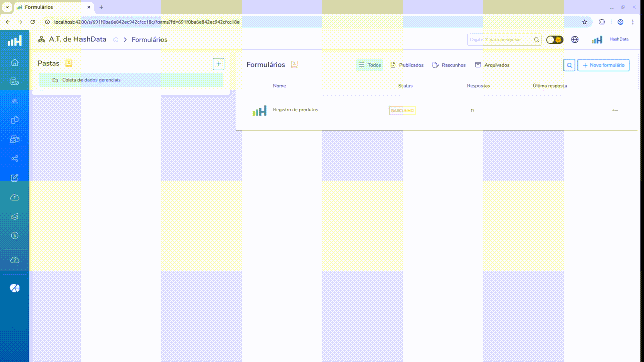Switch to the Publicados tab

coord(407,65)
